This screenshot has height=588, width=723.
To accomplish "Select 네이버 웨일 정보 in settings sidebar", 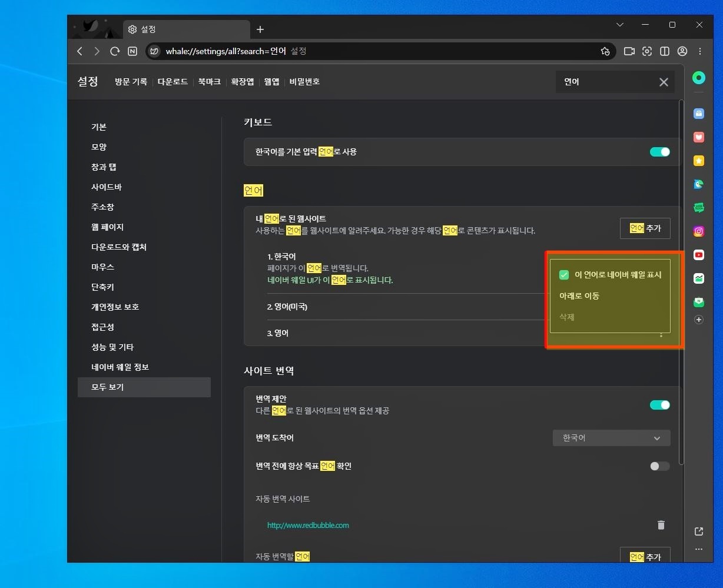I will click(120, 367).
